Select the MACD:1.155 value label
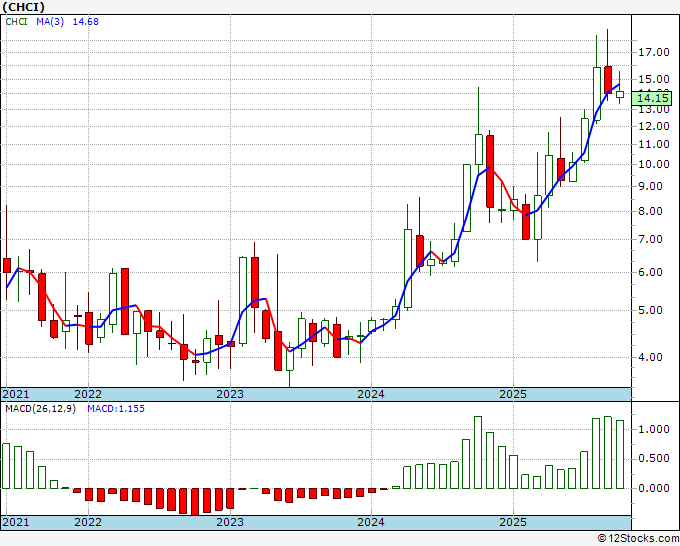This screenshot has height=546, width=680. click(x=116, y=409)
